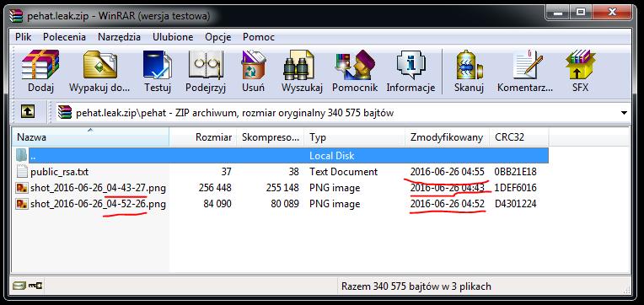This screenshot has width=644, height=305.
Task: Open the Narzędzia menu
Action: coord(119,37)
